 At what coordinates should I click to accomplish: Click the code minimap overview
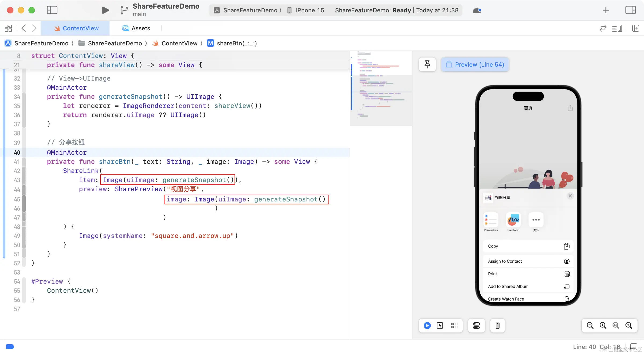pos(381,89)
